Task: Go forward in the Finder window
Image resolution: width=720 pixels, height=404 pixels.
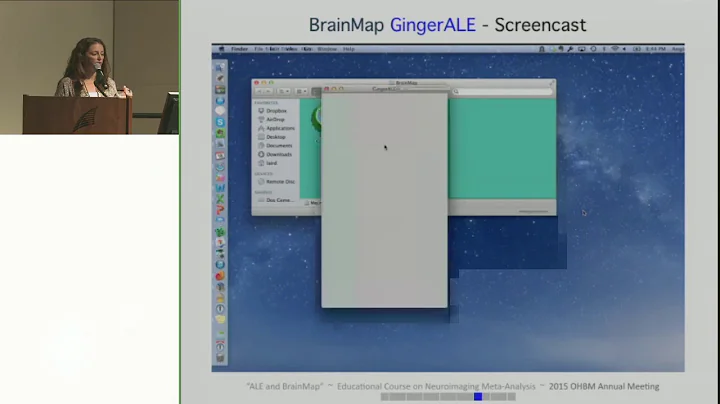Action: coord(268,91)
